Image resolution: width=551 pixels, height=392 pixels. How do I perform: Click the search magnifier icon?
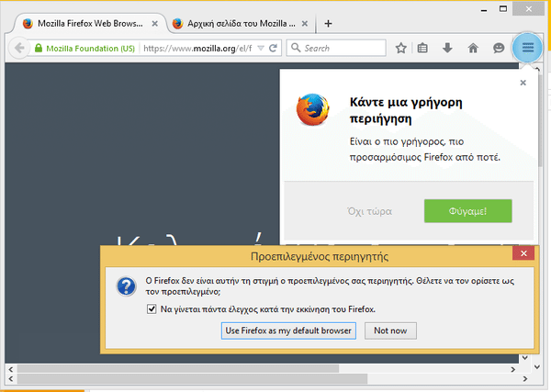pyautogui.click(x=296, y=48)
